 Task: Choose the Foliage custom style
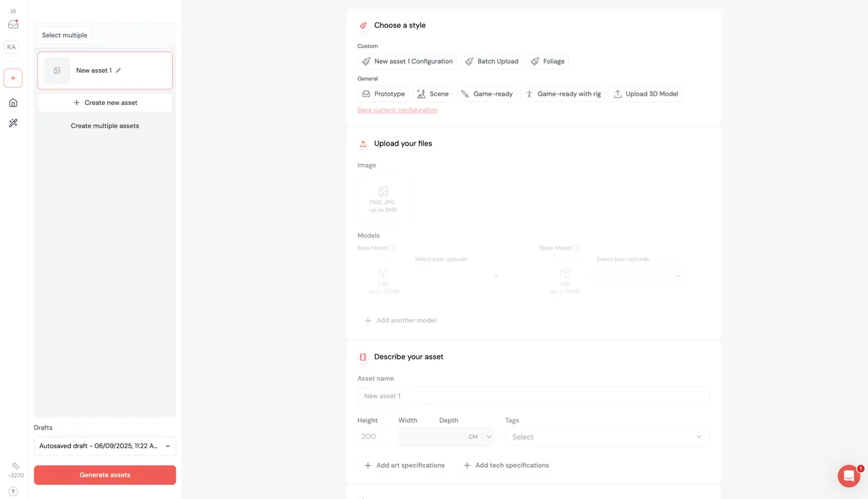click(547, 62)
